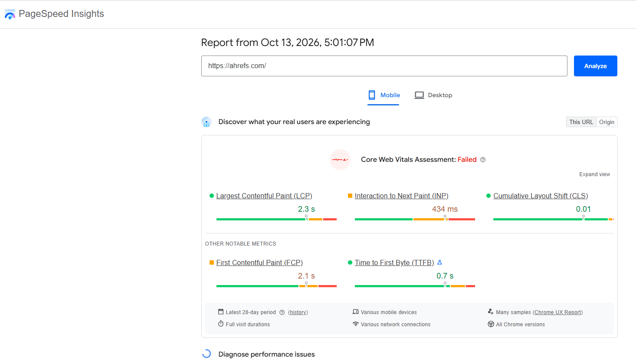Click the INP distribution bar
Viewport: 636px width, 364px height.
click(415, 219)
